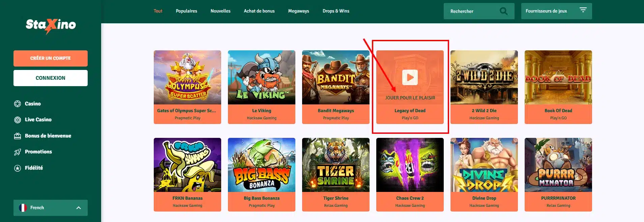The image size is (644, 222).
Task: Click the Jouer pour le plaisir link
Action: click(x=410, y=98)
